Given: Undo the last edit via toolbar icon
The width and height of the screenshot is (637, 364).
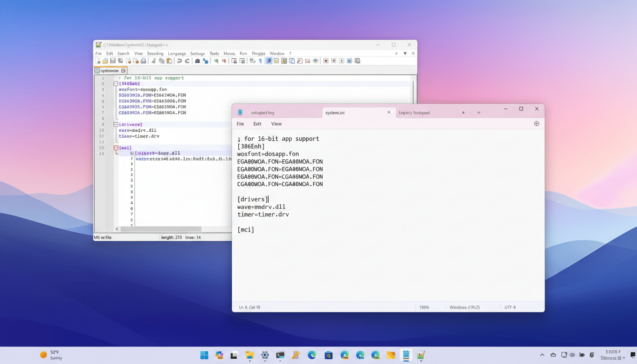Looking at the screenshot, I should 179,61.
